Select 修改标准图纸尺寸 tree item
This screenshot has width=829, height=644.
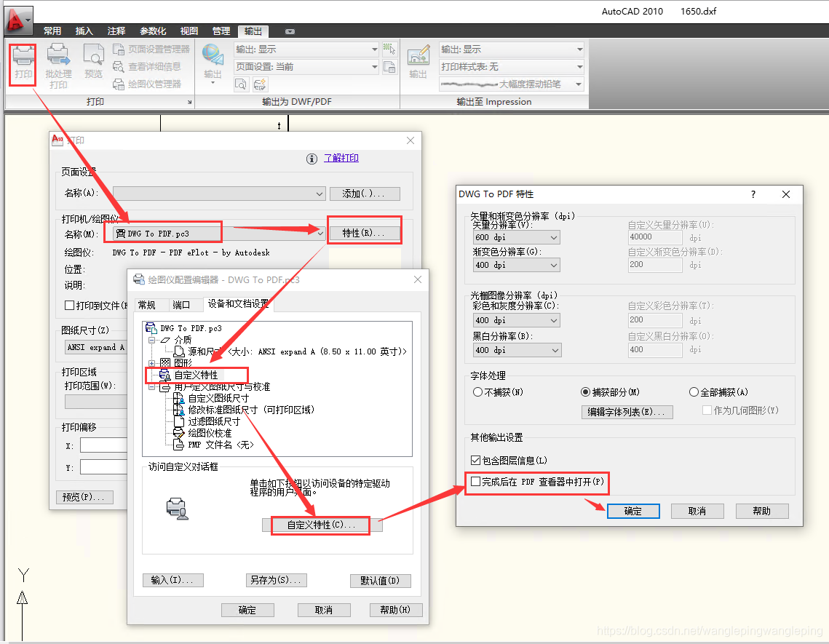click(x=245, y=410)
